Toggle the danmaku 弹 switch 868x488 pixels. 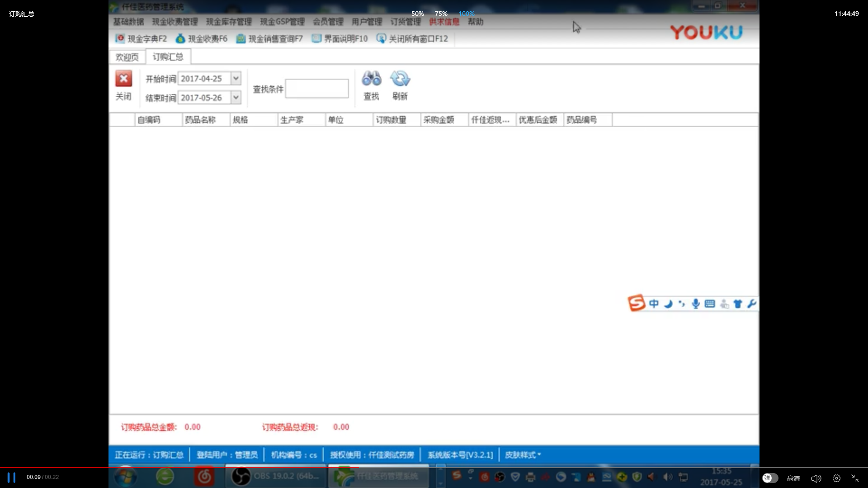[x=770, y=478]
